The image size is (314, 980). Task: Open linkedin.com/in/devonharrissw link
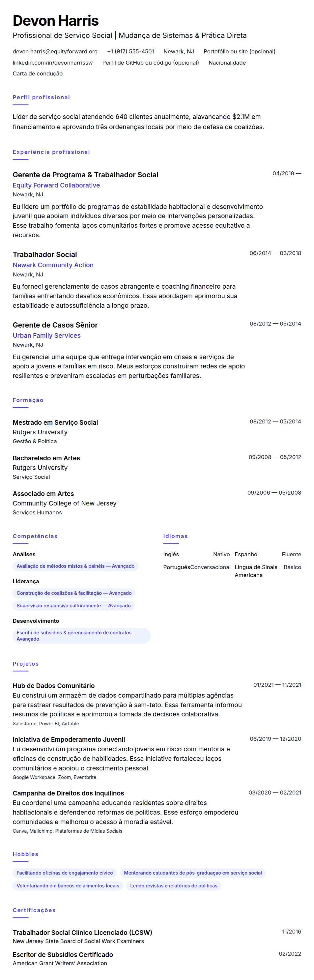point(52,62)
